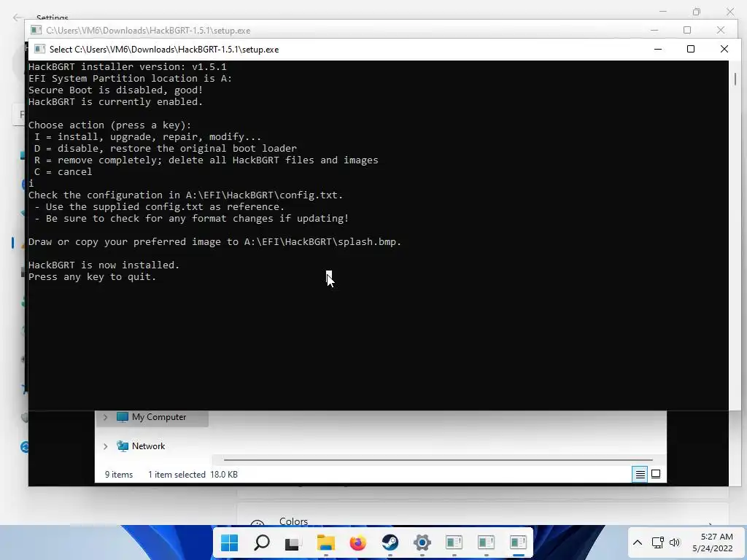This screenshot has height=560, width=747.
Task: Click the "1 item selected 18.0 KB" status
Action: point(193,474)
